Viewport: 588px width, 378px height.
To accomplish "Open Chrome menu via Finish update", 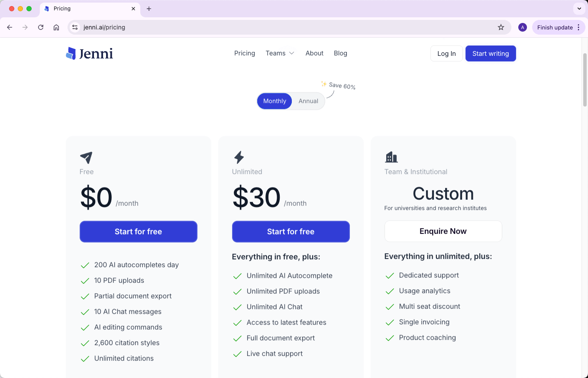I will point(559,27).
